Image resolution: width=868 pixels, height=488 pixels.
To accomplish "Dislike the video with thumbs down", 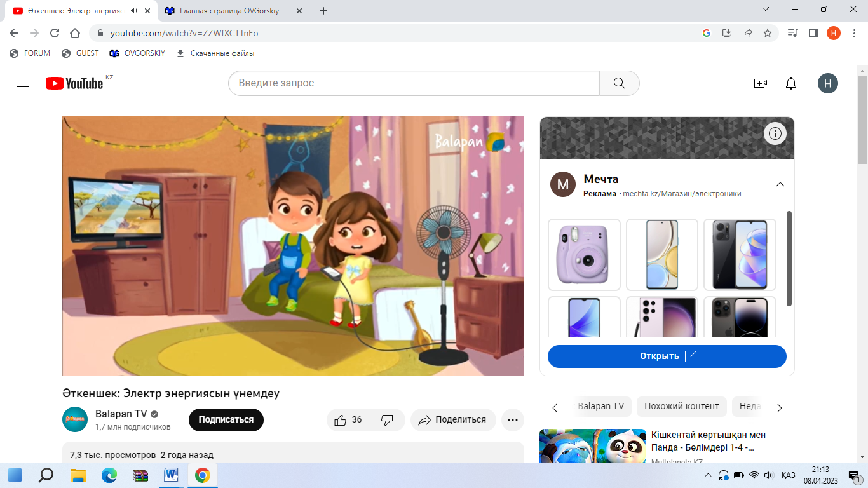I will [388, 420].
